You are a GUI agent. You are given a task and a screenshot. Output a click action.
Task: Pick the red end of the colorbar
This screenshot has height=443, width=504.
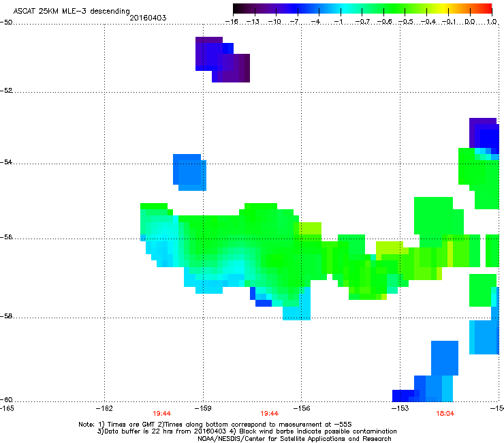(x=487, y=9)
